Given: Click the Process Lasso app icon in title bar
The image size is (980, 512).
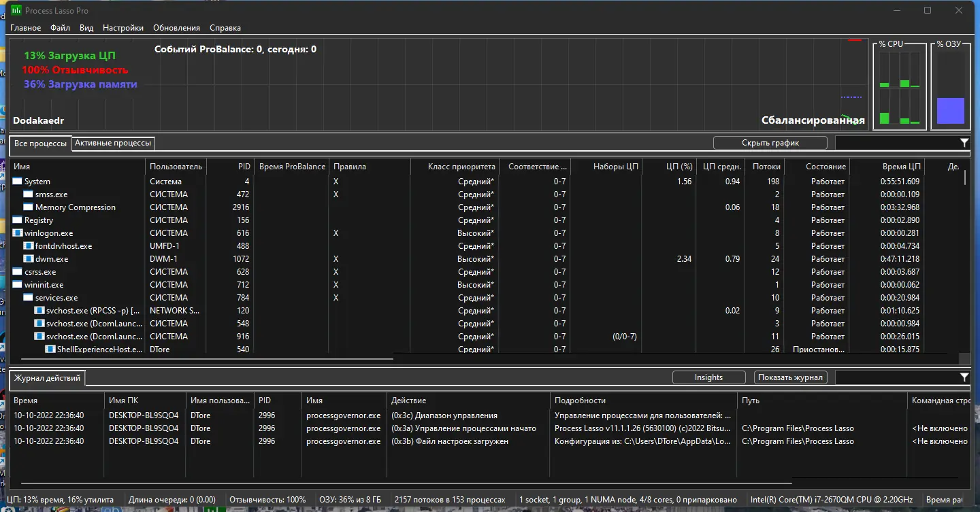Looking at the screenshot, I should coord(16,10).
